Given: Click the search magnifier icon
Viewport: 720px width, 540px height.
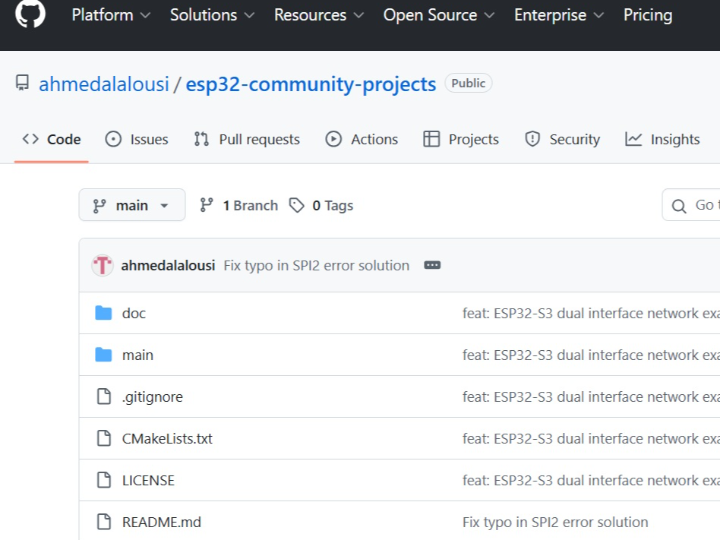Looking at the screenshot, I should (x=681, y=205).
